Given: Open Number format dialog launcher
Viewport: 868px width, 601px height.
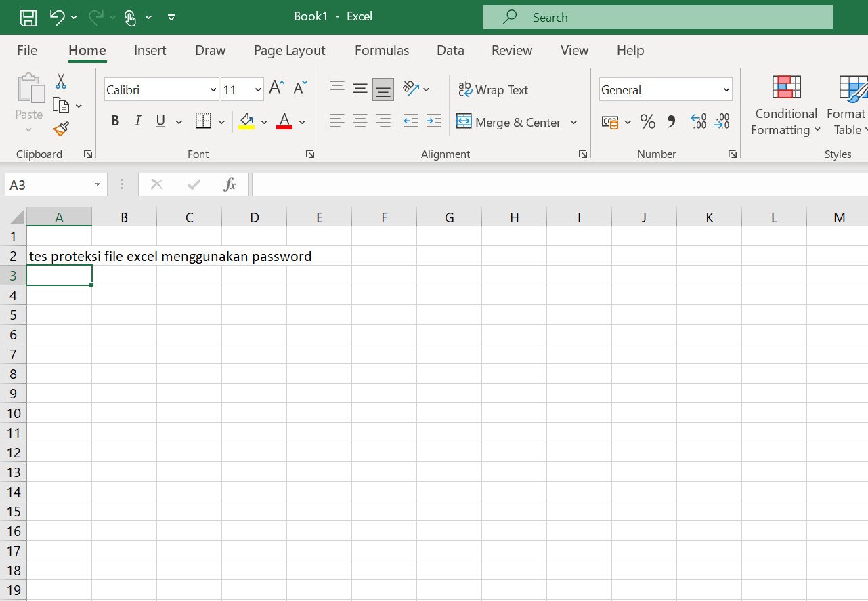Looking at the screenshot, I should pyautogui.click(x=733, y=154).
